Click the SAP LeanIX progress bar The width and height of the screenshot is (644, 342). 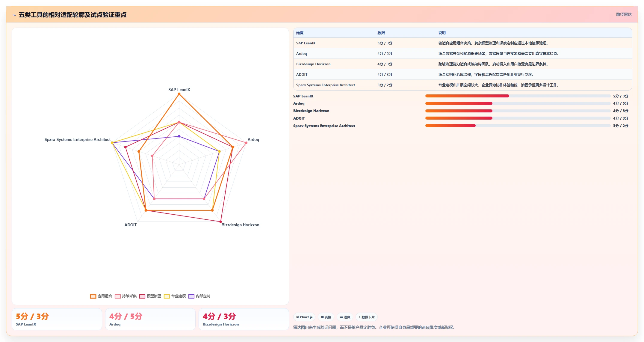(518, 96)
